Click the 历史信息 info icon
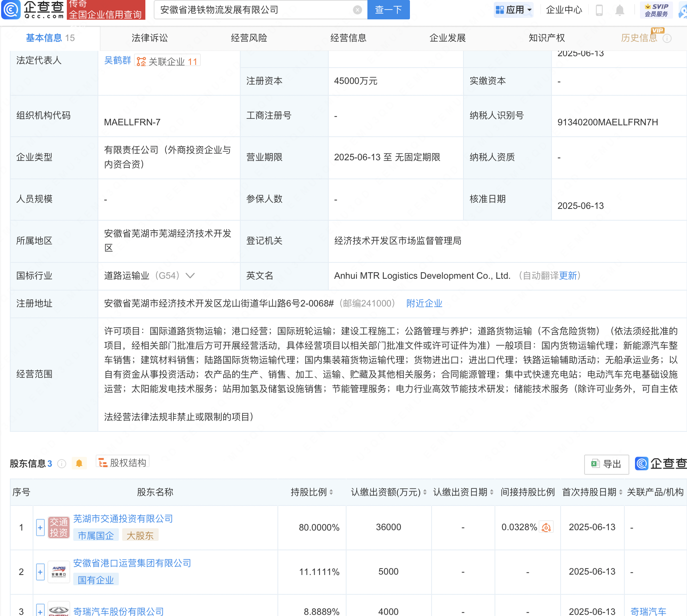The width and height of the screenshot is (687, 616). click(x=667, y=38)
